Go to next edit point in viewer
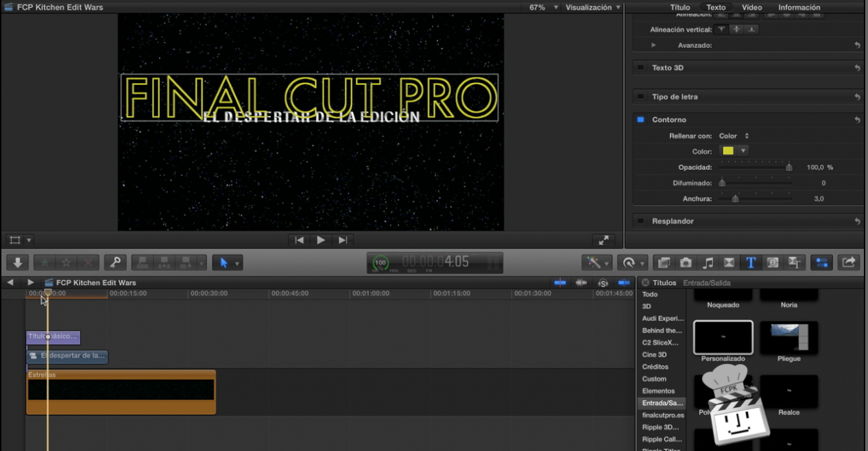 point(343,240)
